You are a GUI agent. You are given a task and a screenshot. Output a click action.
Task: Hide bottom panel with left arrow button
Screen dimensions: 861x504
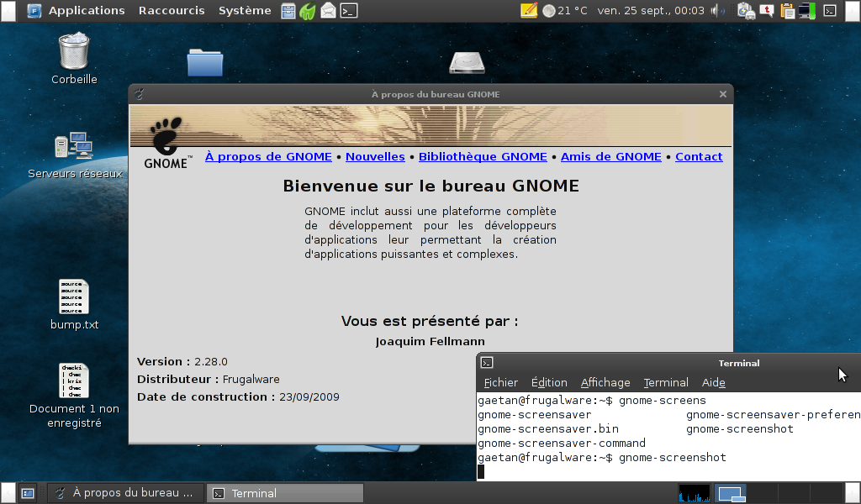point(8,493)
